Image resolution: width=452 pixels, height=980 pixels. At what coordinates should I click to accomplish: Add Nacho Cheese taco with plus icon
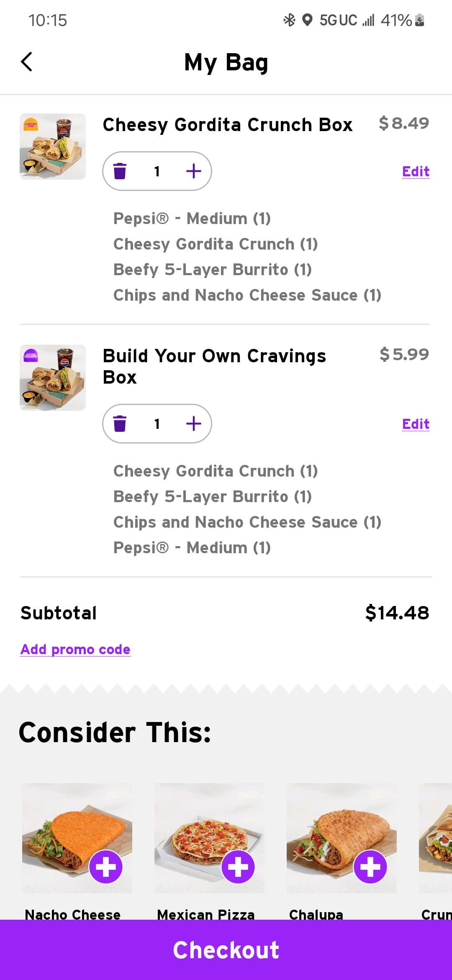(x=106, y=867)
